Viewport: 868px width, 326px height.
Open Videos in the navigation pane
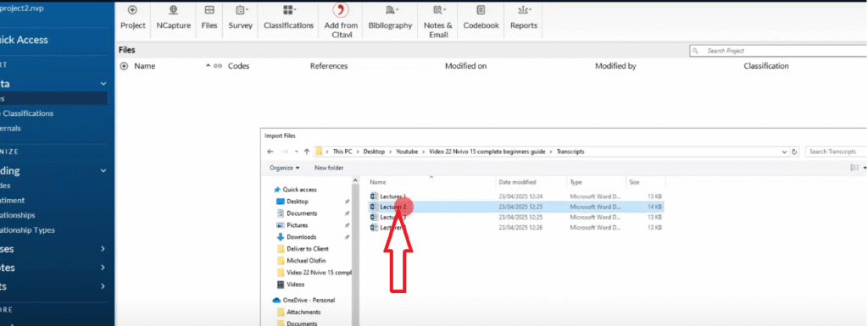[296, 285]
